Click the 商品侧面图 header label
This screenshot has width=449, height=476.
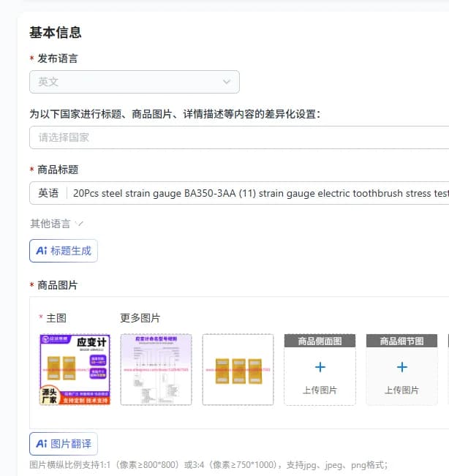tap(320, 341)
